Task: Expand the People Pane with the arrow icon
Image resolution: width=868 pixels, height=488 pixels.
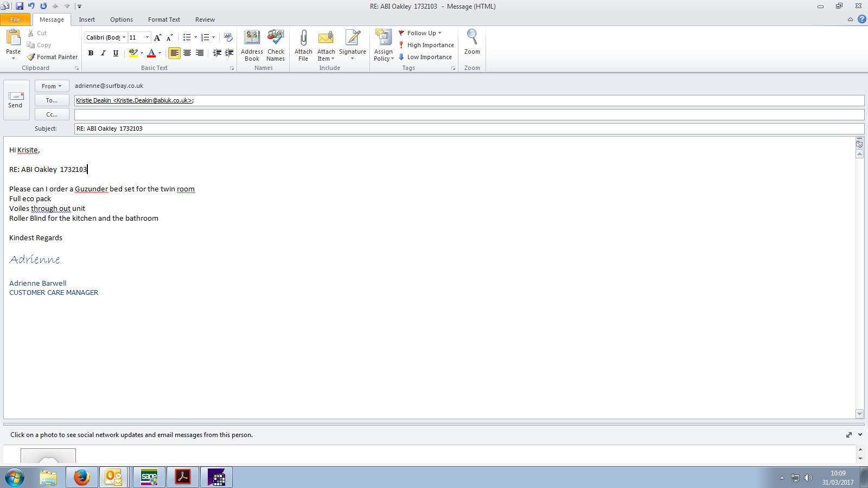Action: (860, 435)
